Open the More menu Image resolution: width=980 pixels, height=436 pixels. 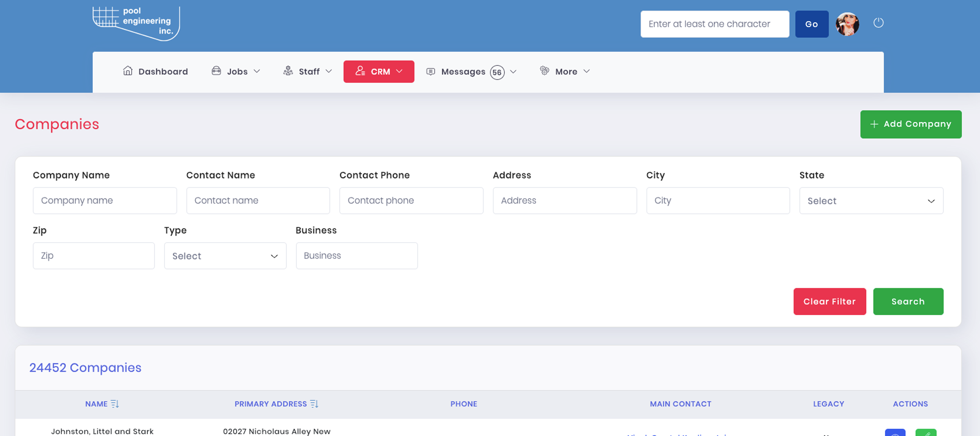[565, 72]
